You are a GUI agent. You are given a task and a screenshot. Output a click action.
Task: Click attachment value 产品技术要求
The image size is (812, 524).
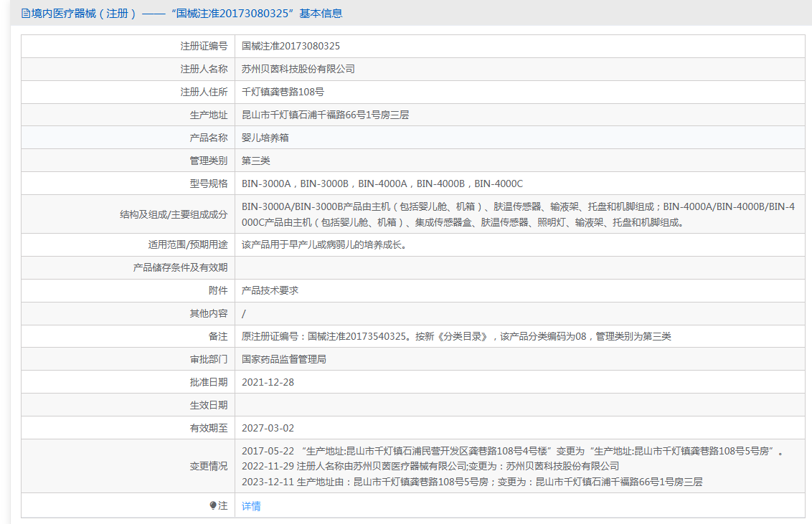[x=270, y=291]
